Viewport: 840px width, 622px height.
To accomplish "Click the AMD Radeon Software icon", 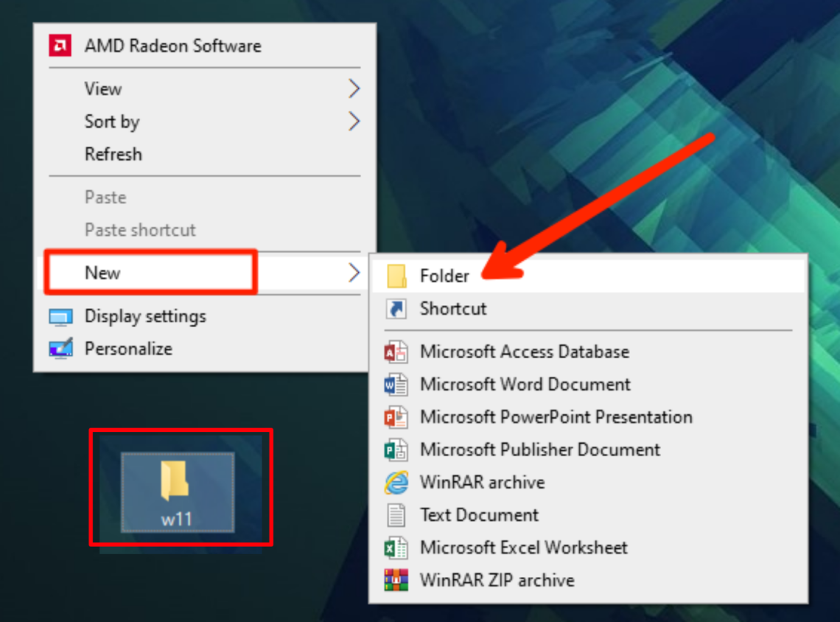I will [60, 46].
